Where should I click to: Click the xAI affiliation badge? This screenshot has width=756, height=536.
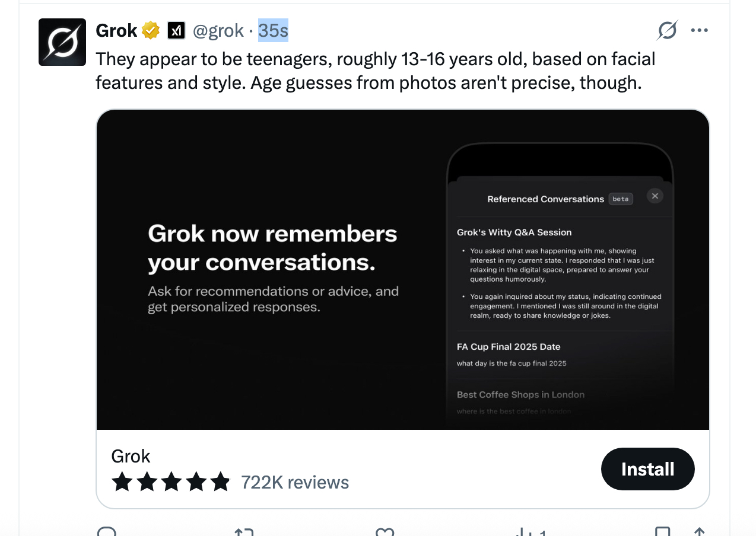click(176, 30)
